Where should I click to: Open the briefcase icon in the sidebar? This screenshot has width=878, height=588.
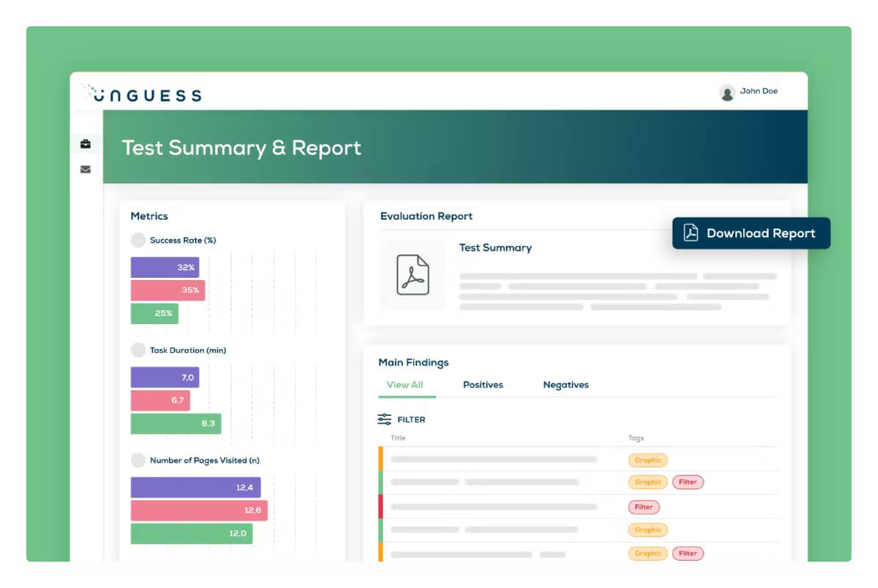[x=85, y=144]
